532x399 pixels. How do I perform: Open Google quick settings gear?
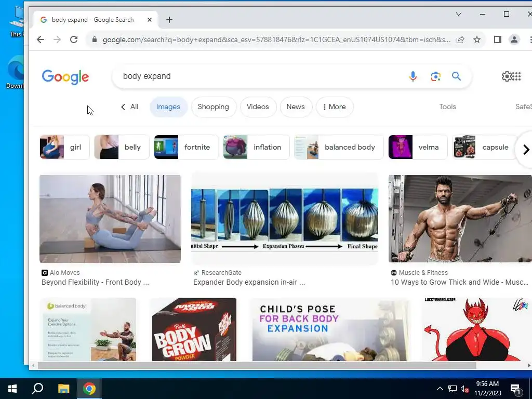506,76
